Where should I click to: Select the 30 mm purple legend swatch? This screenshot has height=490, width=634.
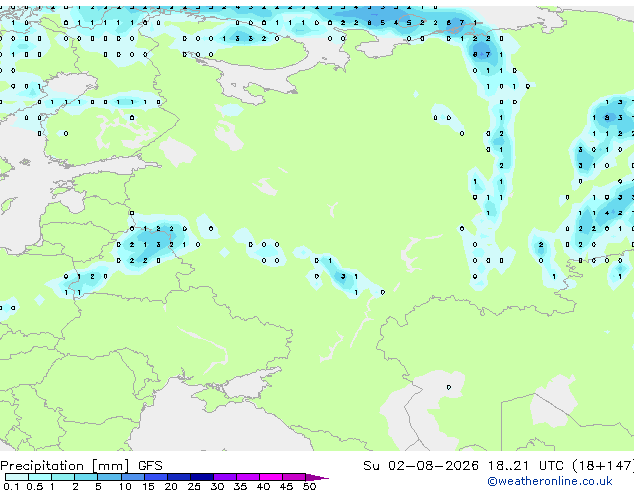point(224,477)
